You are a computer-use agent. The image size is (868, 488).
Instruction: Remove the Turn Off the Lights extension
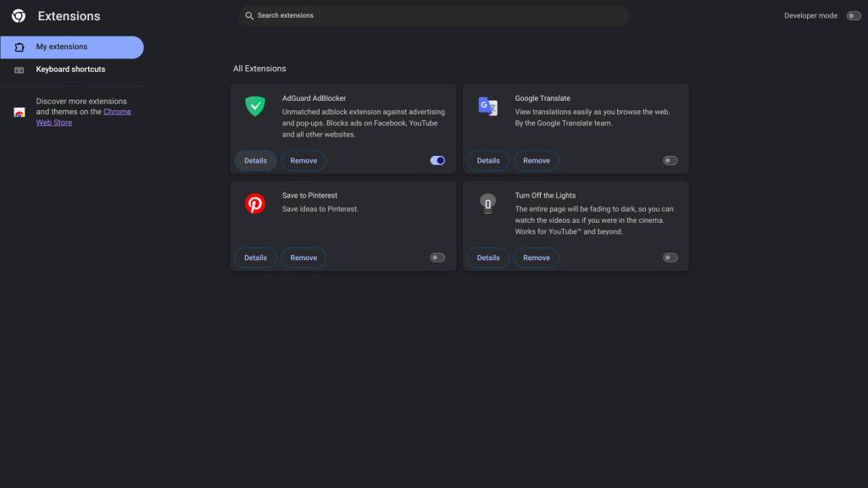pos(537,258)
